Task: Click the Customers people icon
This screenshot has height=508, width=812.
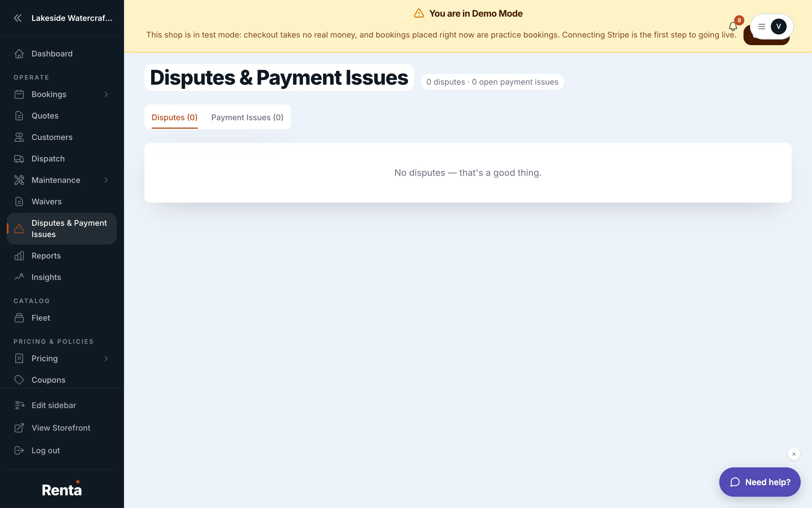Action: (19, 137)
